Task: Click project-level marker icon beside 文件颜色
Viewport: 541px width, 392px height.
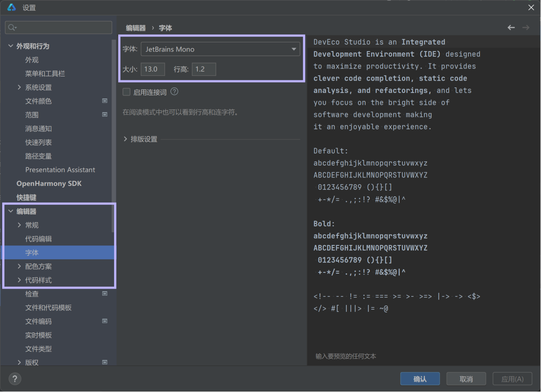Action: coord(104,101)
